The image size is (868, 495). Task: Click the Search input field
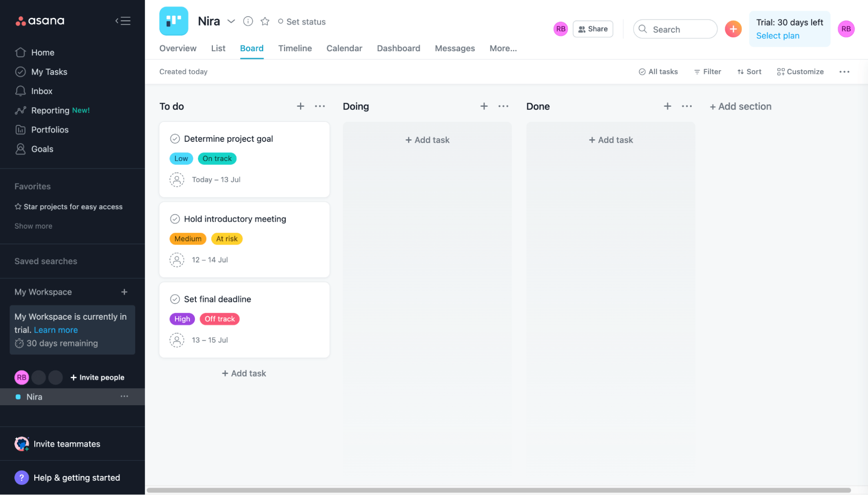(675, 29)
